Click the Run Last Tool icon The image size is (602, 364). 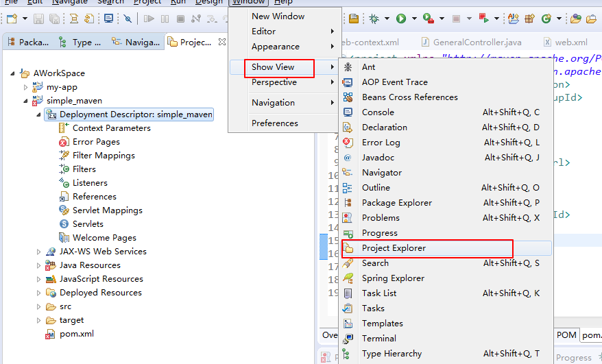428,19
